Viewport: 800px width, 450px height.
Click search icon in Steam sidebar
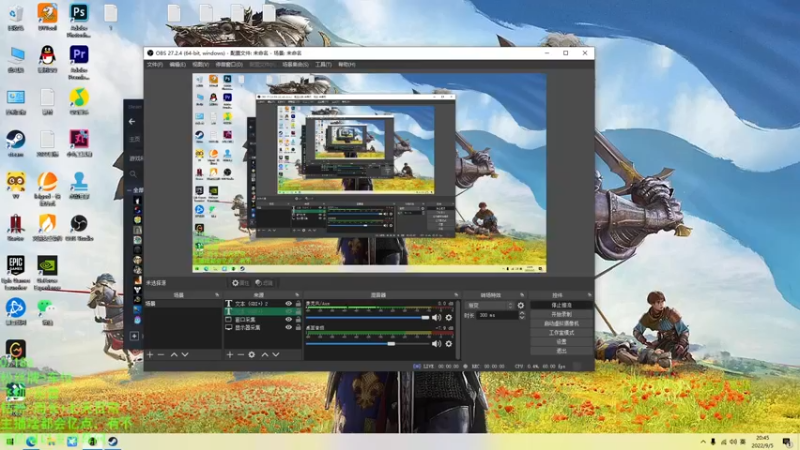pos(133,174)
